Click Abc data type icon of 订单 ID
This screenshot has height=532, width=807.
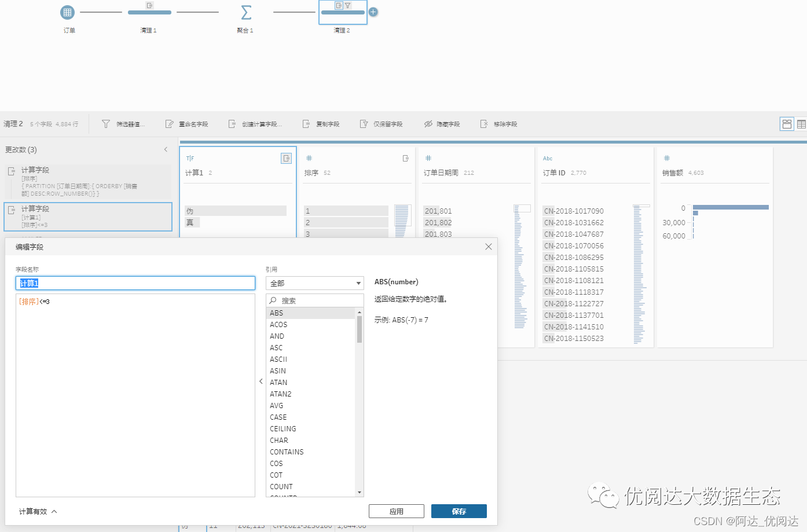548,158
